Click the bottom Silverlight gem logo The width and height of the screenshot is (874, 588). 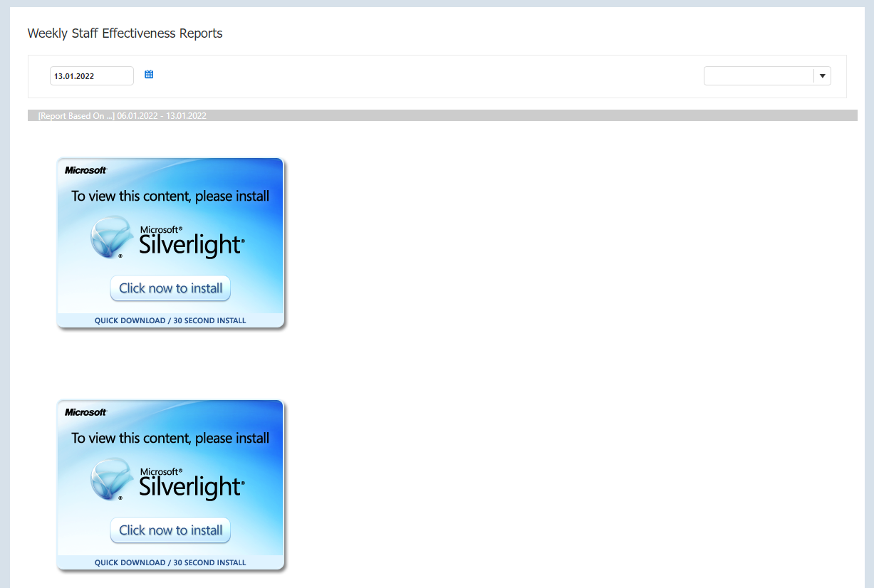click(x=112, y=478)
